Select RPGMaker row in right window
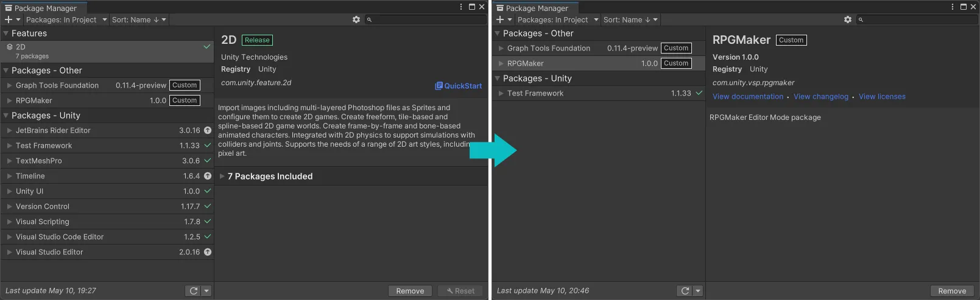 [x=599, y=63]
